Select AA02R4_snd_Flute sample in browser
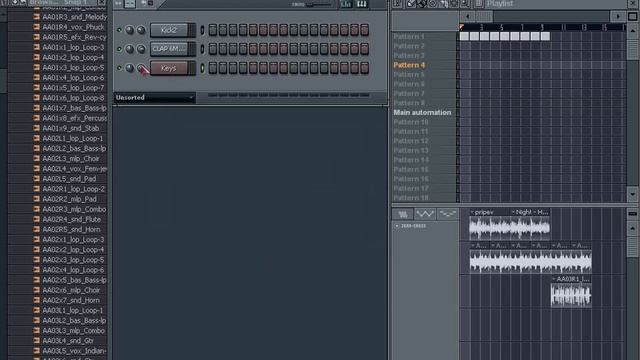This screenshot has width=640, height=360. (71, 219)
